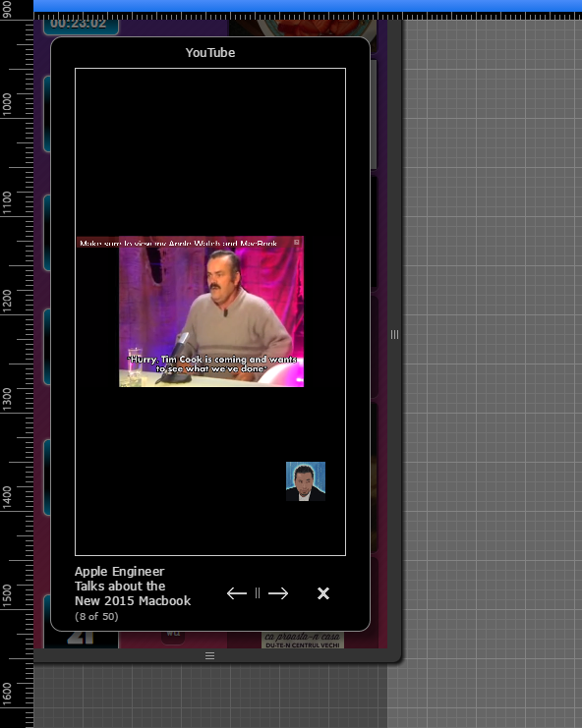Click the embedded video frame with man
The height and width of the screenshot is (728, 582).
(x=211, y=311)
